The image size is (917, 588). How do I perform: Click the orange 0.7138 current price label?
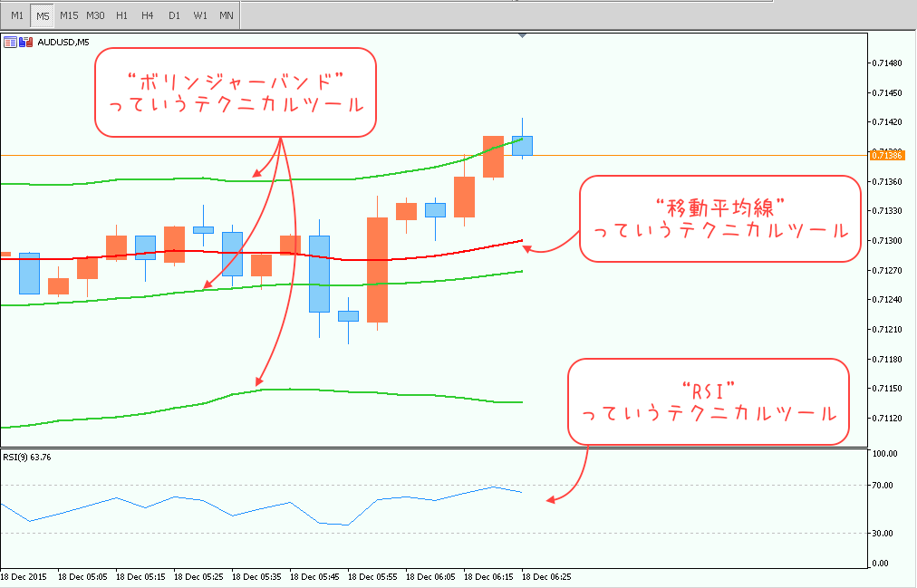[885, 155]
